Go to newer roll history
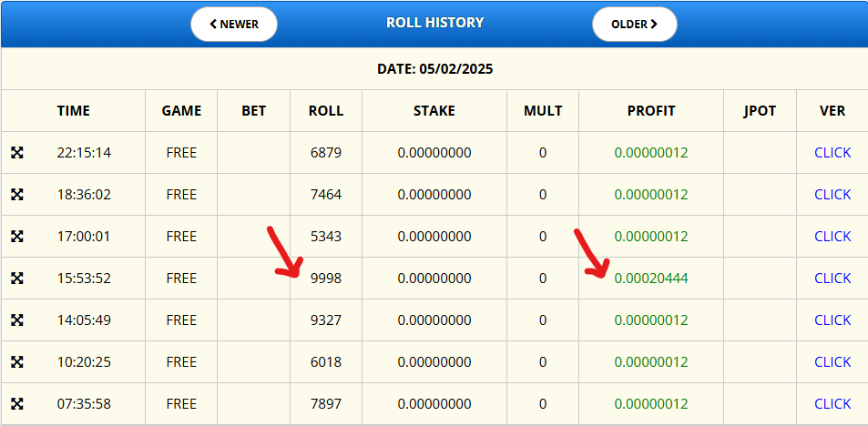 [234, 25]
